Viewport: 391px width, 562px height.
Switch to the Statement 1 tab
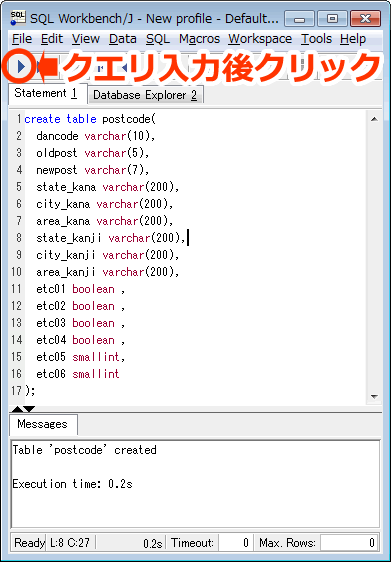pyautogui.click(x=48, y=94)
